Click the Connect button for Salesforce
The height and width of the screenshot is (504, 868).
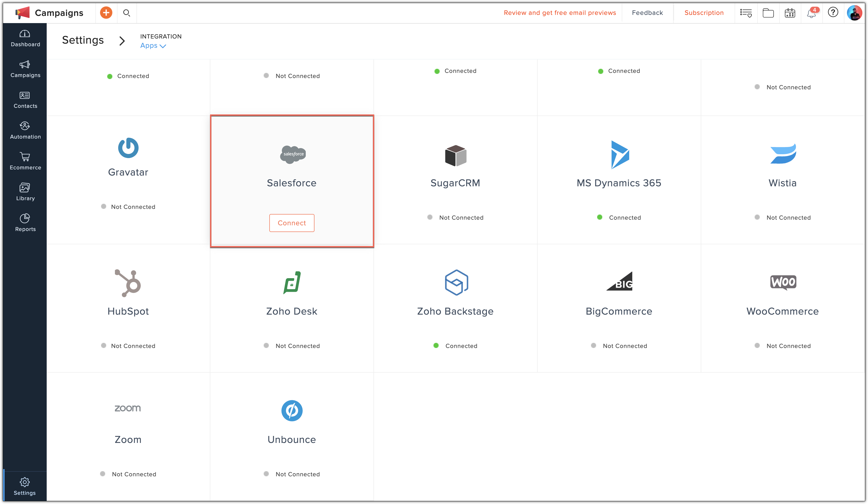(x=292, y=223)
